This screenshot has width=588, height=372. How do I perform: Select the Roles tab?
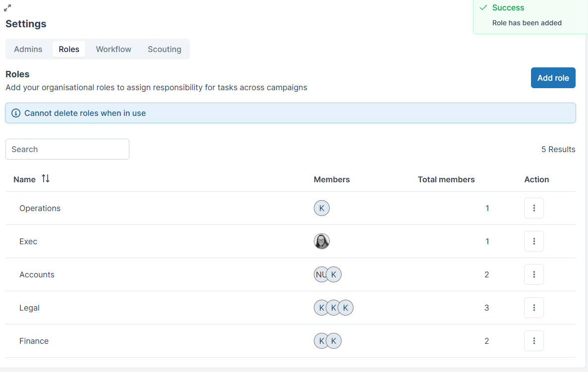tap(69, 49)
